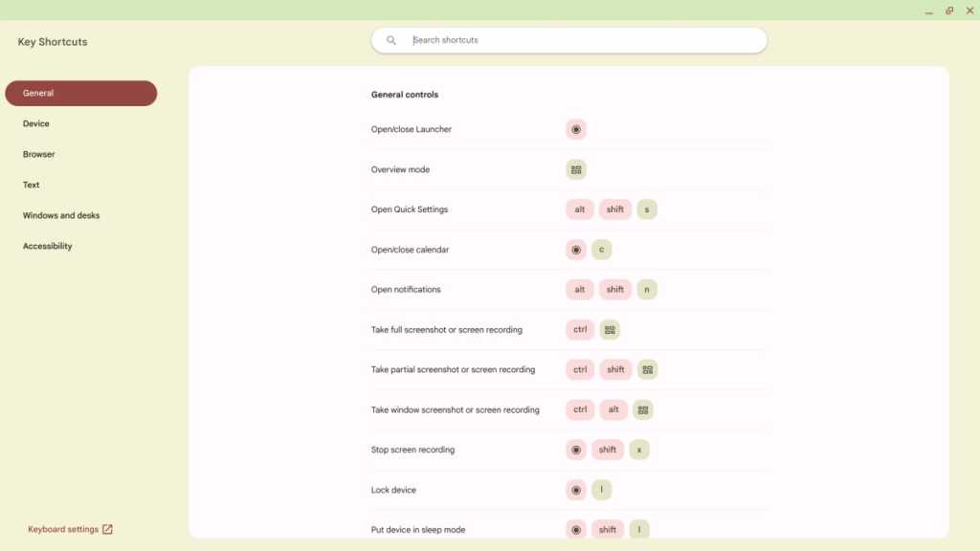Click the search magnifier icon

(x=391, y=39)
